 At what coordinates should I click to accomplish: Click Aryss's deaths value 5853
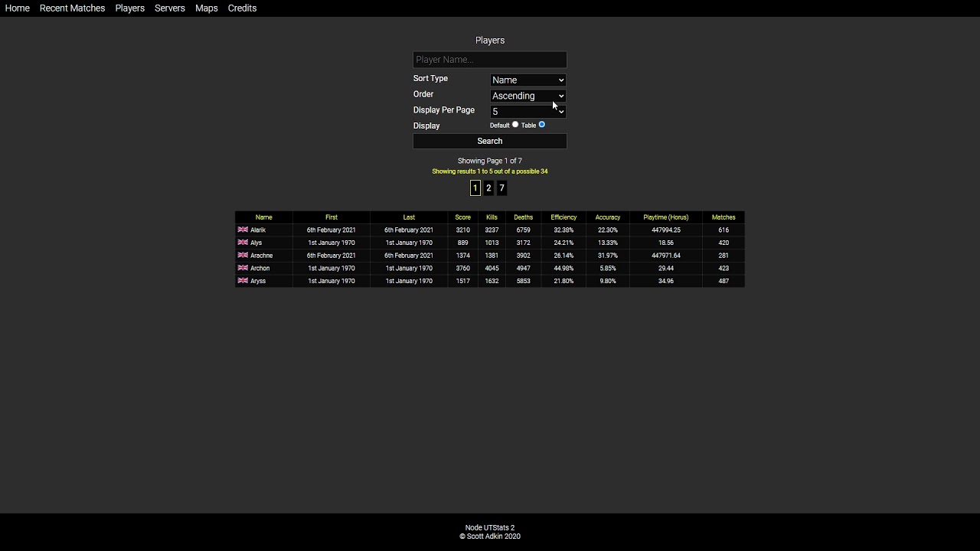click(x=524, y=281)
